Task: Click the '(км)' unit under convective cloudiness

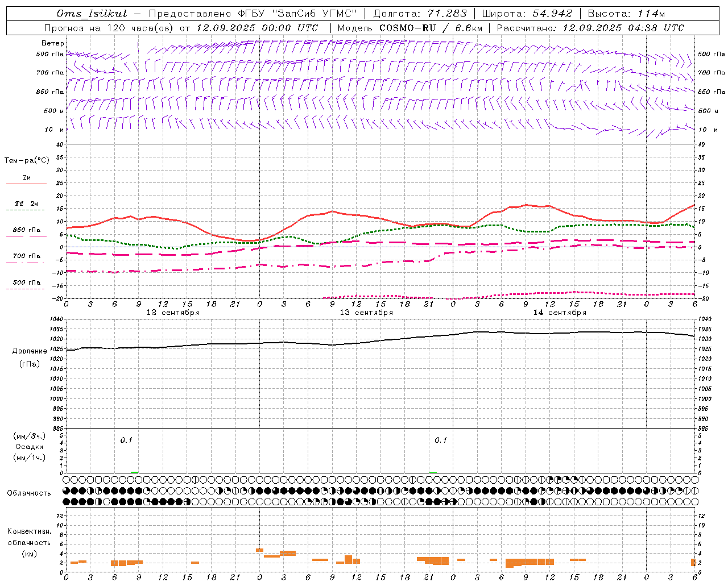Action: click(x=30, y=554)
